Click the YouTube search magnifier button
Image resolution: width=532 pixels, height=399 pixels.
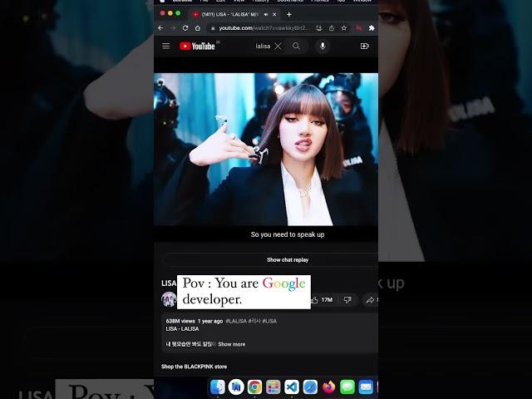[296, 46]
